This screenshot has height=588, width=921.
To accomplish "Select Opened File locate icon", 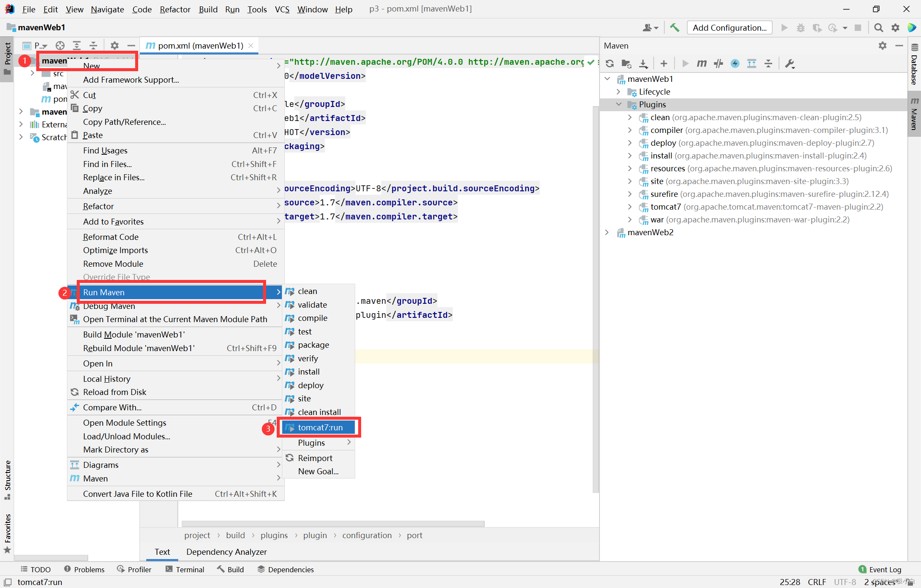I will (60, 46).
